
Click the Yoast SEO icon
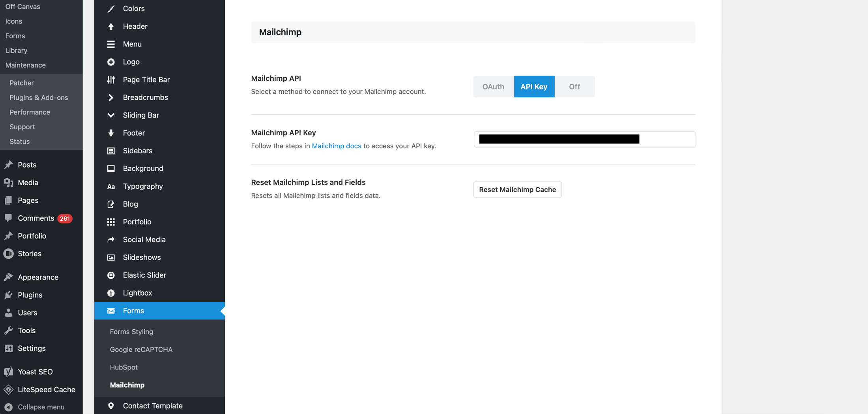click(8, 371)
